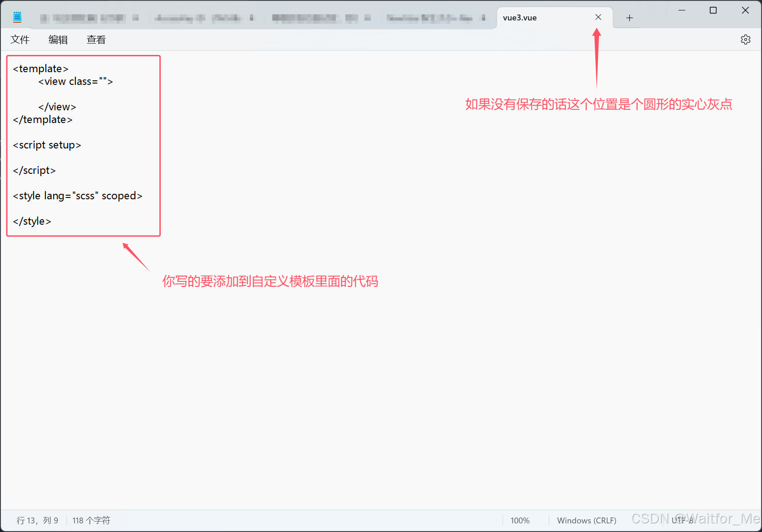Click the 行 13, 列 9 cursor position indicator
Viewport: 762px width, 532px height.
pyautogui.click(x=37, y=520)
